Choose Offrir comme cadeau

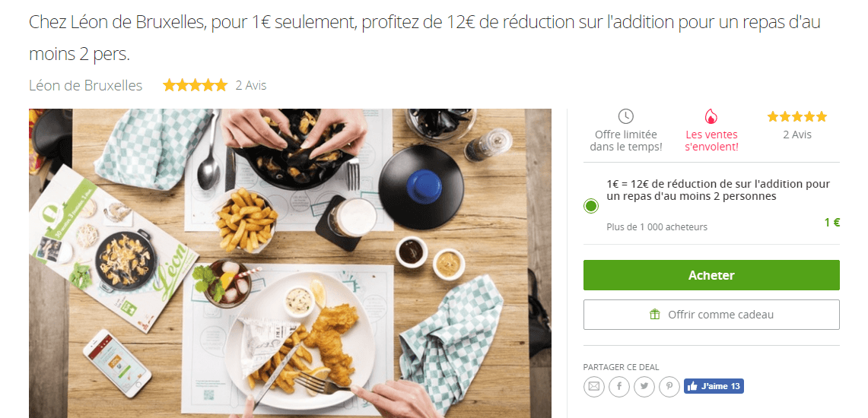pos(711,315)
